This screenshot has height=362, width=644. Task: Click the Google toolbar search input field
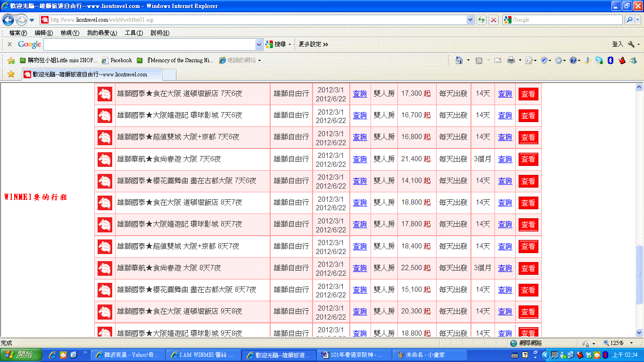pos(149,44)
